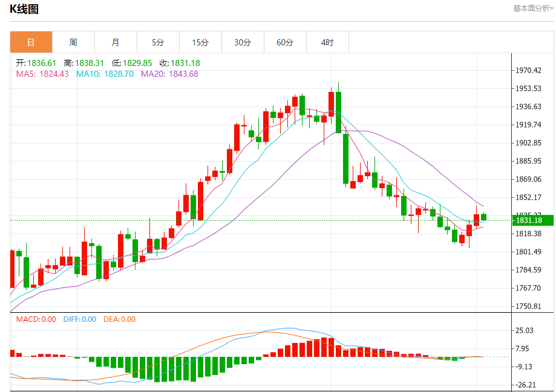Click the 1784.59 price axis label
The width and height of the screenshot is (556, 392).
pyautogui.click(x=528, y=270)
